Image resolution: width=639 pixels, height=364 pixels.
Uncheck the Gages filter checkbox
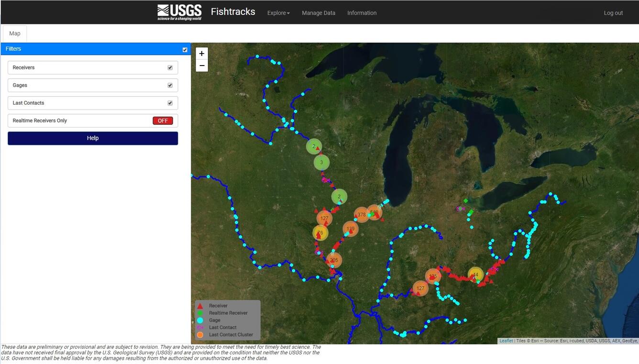tap(170, 85)
